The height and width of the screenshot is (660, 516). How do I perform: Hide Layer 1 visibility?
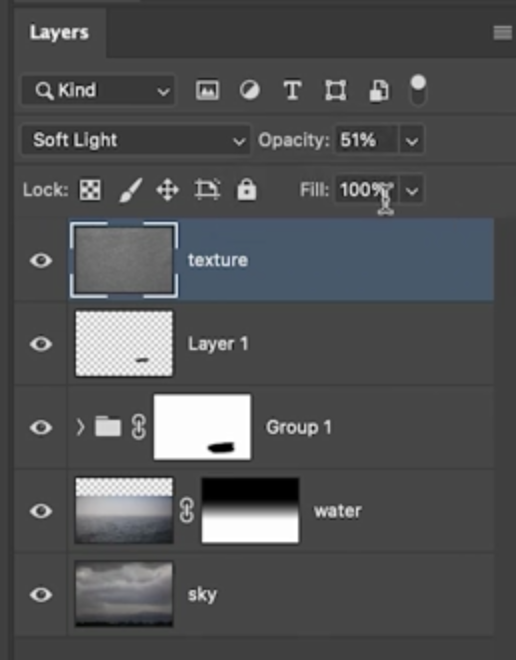click(41, 344)
